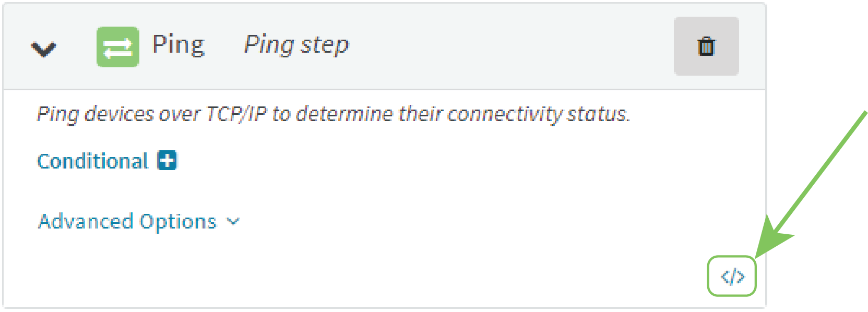Toggle the step open or closed via the arrow
The height and width of the screenshot is (312, 868).
tap(44, 48)
